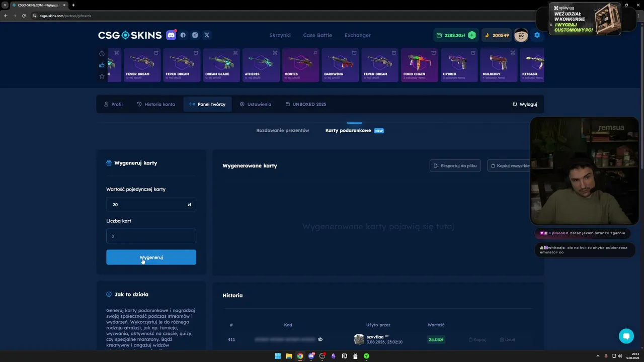
Task: Open the taskbar clock and date
Action: pyautogui.click(x=633, y=356)
